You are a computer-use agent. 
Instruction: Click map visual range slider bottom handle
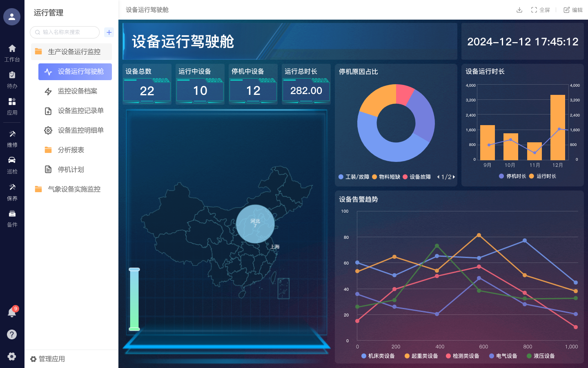134,329
